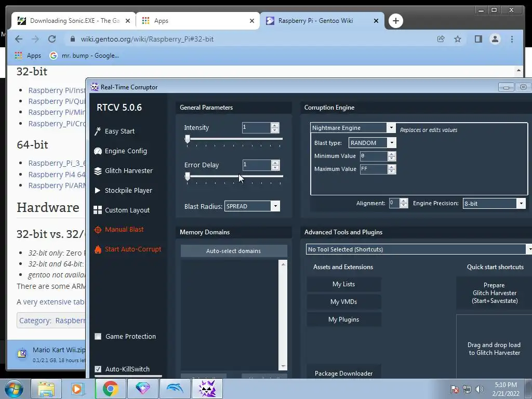Open the Package Downloader
The height and width of the screenshot is (399, 532).
[344, 373]
